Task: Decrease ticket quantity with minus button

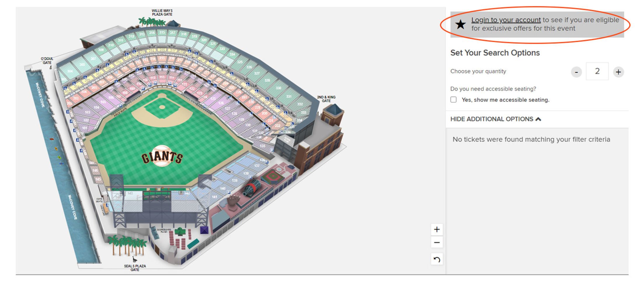Action: tap(576, 72)
